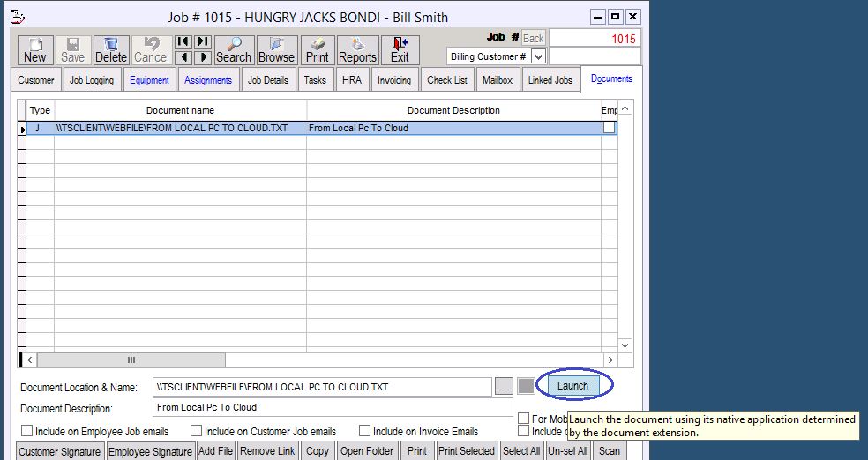The image size is (868, 460).
Task: Click the Print toolbar icon
Action: [x=318, y=50]
